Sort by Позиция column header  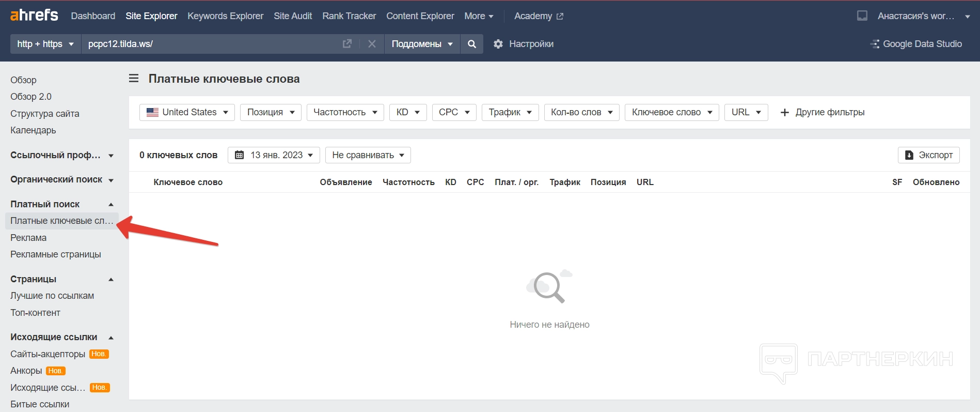click(x=608, y=182)
